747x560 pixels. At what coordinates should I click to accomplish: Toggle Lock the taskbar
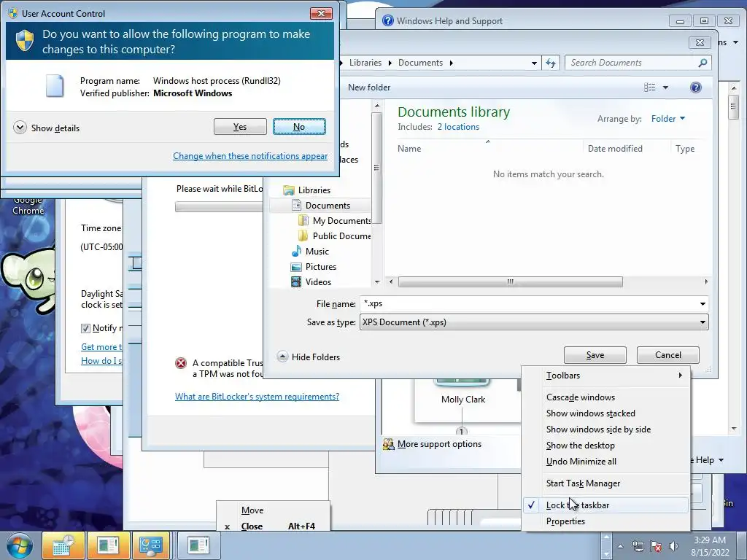606,505
